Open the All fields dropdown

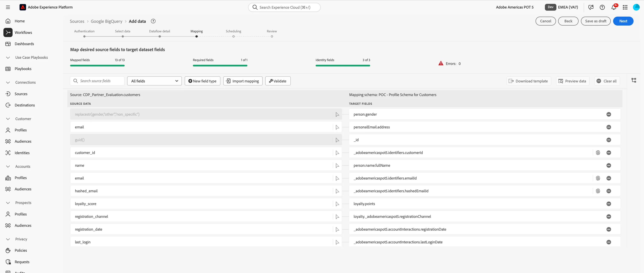point(154,81)
